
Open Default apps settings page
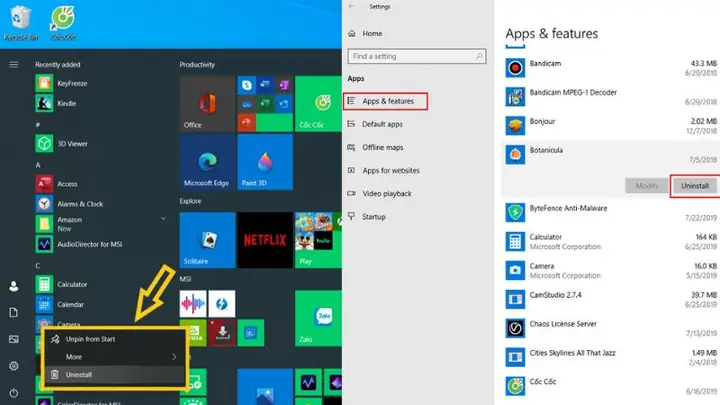point(382,124)
